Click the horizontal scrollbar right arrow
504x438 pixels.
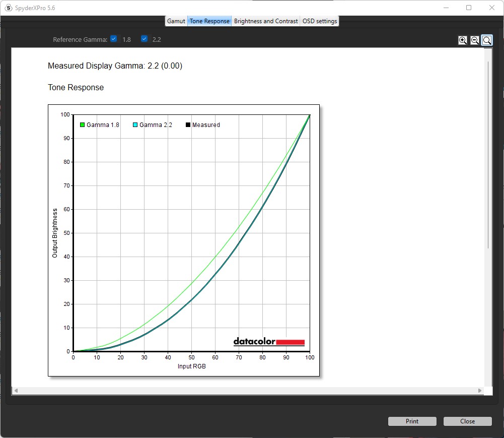[x=480, y=391]
